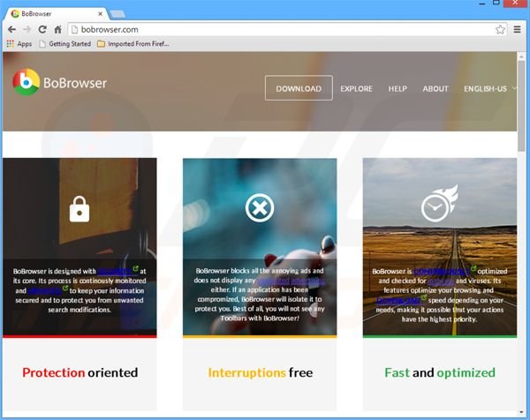530x420 pixels.
Task: Open the home page via house icon
Action: [x=57, y=30]
